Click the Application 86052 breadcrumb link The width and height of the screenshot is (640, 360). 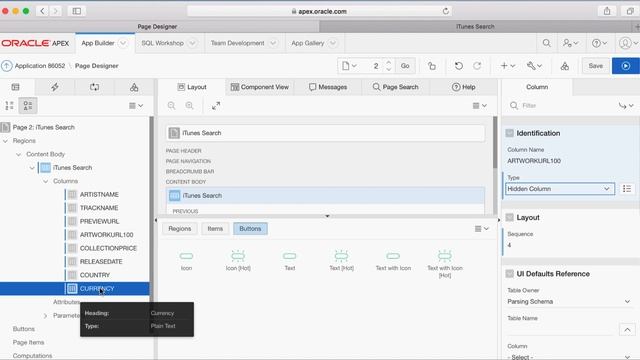[x=40, y=66]
